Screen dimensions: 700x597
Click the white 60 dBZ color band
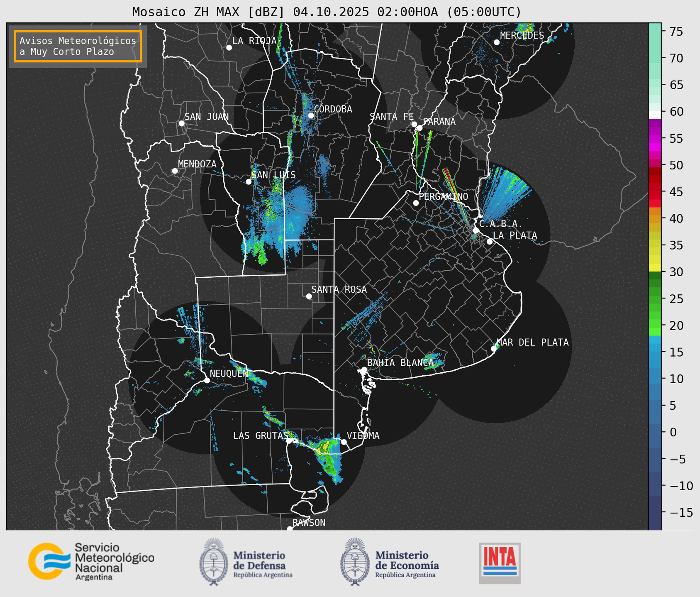click(654, 114)
